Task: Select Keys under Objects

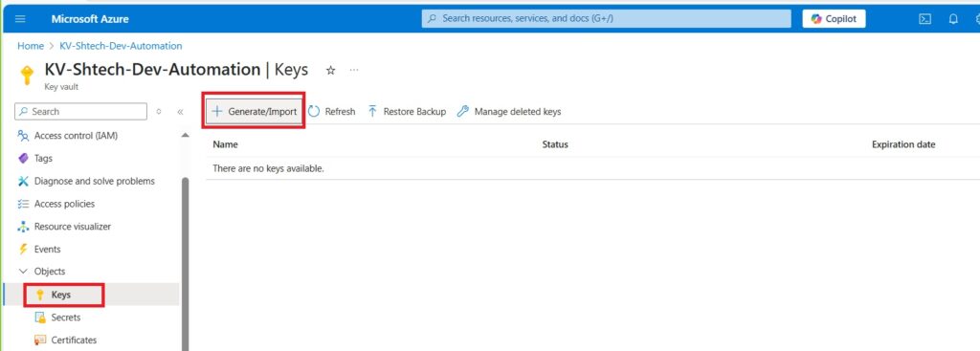Action: (x=60, y=295)
